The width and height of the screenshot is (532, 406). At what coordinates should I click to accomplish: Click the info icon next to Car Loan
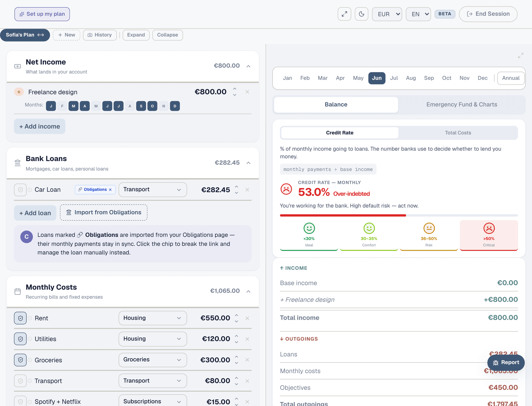tap(30, 190)
